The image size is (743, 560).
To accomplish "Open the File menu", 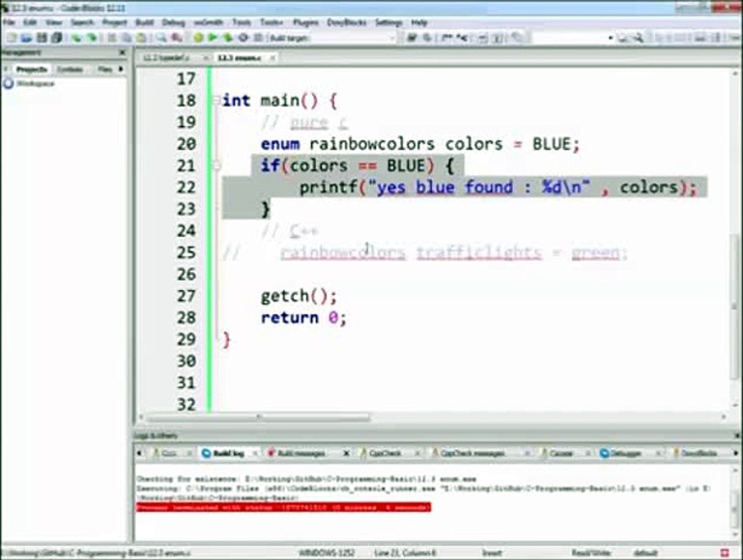I will tap(9, 23).
